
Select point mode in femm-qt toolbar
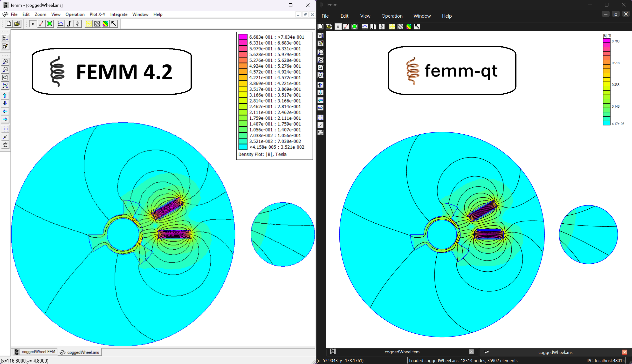tap(338, 27)
